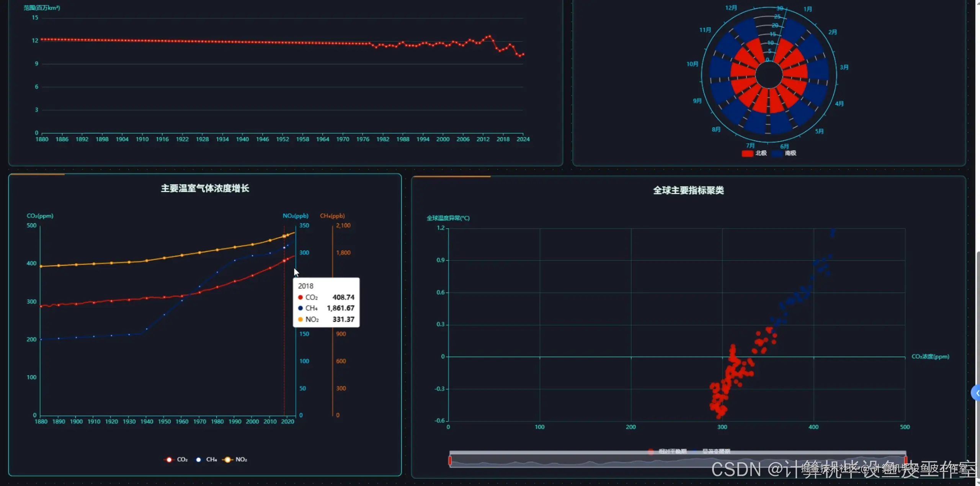Click the 全球主要指标聚类 chart title
980x486 pixels.
[688, 190]
